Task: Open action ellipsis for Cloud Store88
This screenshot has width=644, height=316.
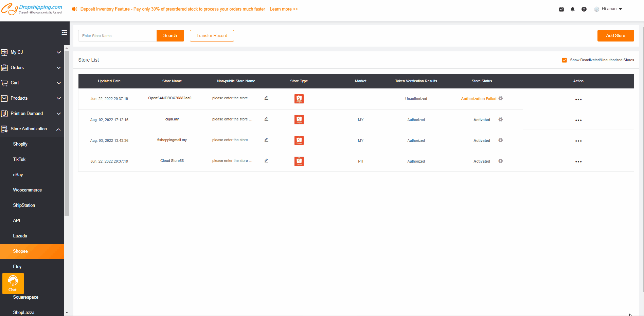Action: 578,162
